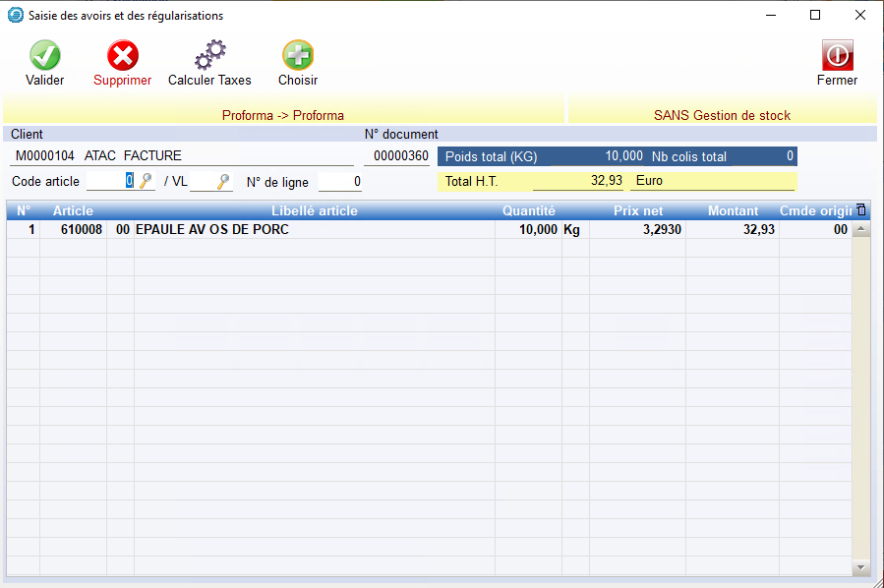The width and height of the screenshot is (884, 588).
Task: Click the Calculer Taxes gears icon
Action: click(x=209, y=55)
